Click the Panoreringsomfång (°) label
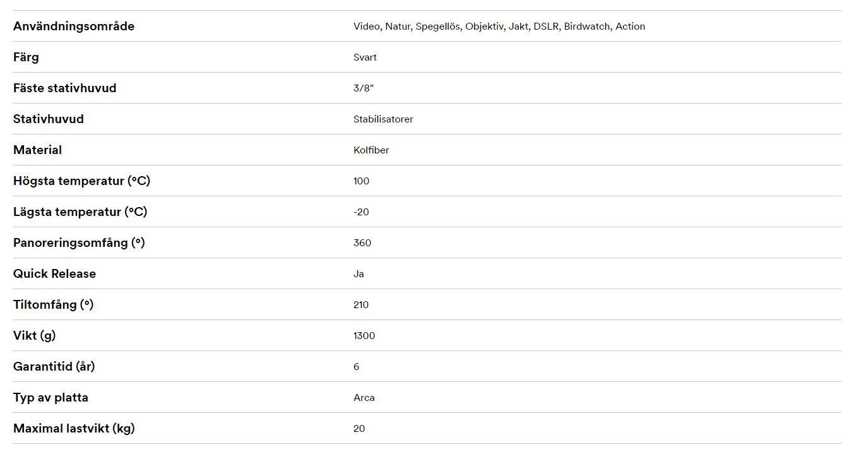Viewport: 868px width, 454px height. [x=79, y=243]
